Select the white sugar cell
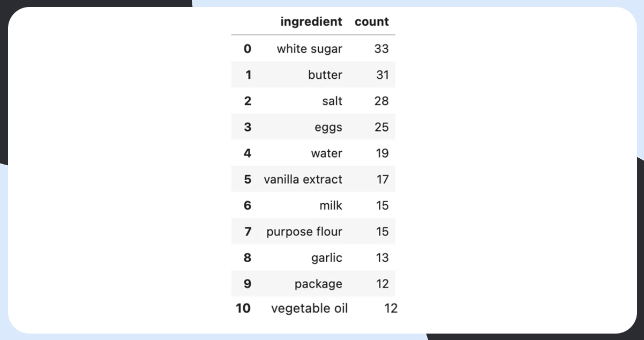The height and width of the screenshot is (340, 644). click(x=309, y=49)
